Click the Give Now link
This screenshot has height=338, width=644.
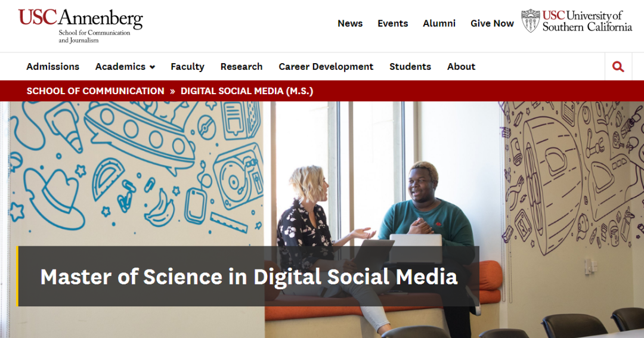tap(492, 23)
